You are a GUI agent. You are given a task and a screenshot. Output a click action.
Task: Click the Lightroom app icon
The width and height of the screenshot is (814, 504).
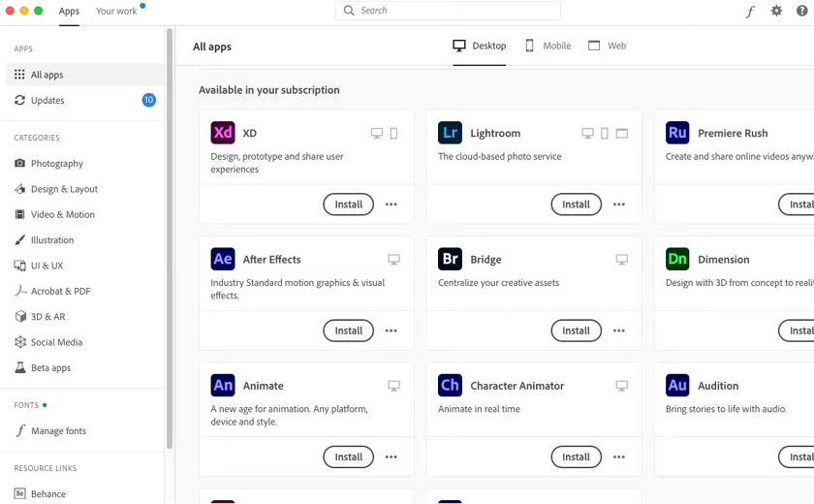tap(450, 133)
